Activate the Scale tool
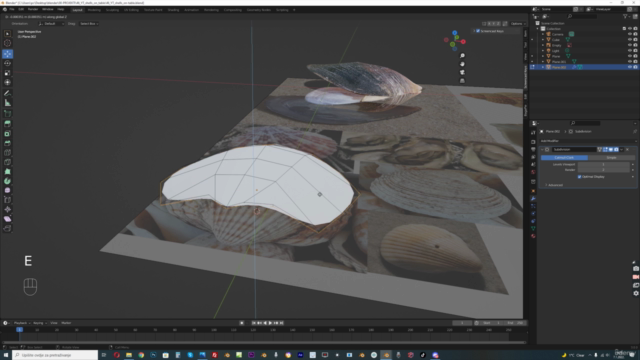 click(x=7, y=73)
